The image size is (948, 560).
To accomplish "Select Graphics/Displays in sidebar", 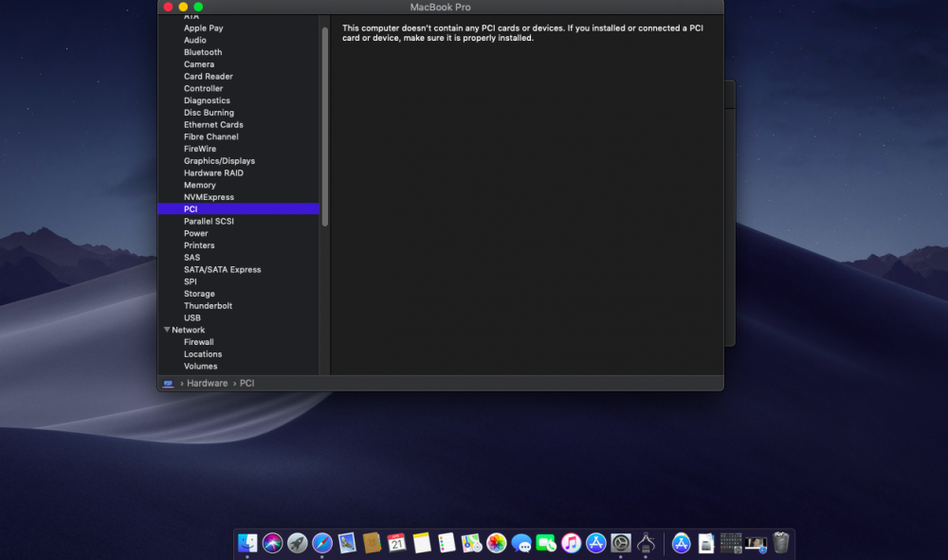I will coord(219,161).
